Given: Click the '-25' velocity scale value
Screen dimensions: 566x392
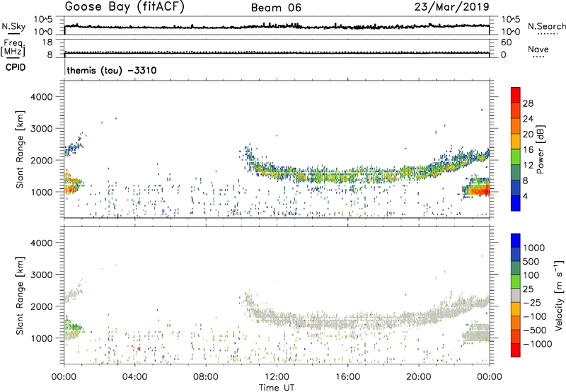Looking at the screenshot, I should click(x=532, y=302).
